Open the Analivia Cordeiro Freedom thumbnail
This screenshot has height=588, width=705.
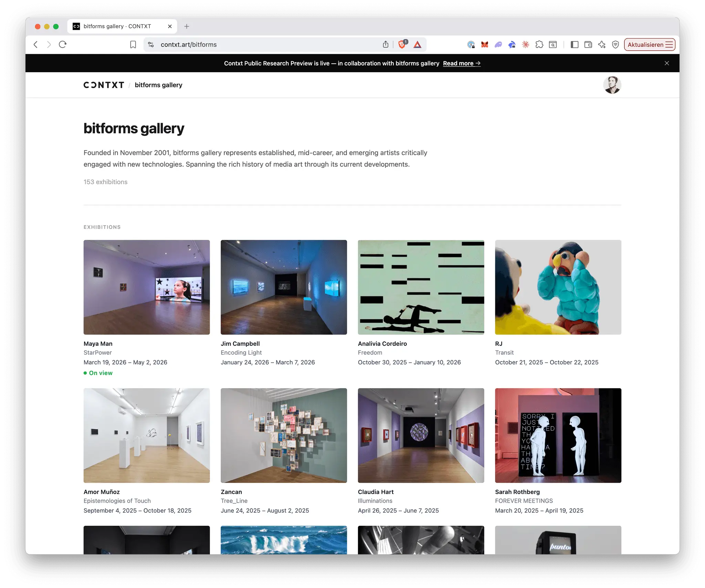coord(421,287)
